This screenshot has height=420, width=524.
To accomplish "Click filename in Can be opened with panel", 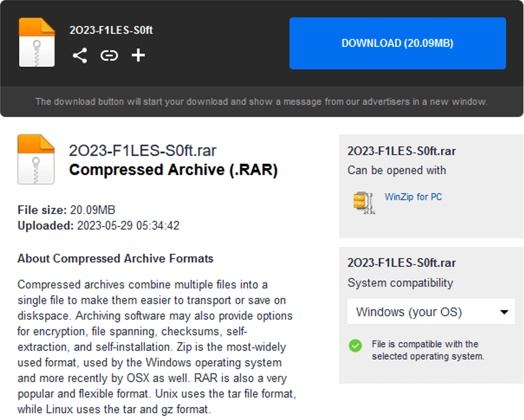I will 401,151.
